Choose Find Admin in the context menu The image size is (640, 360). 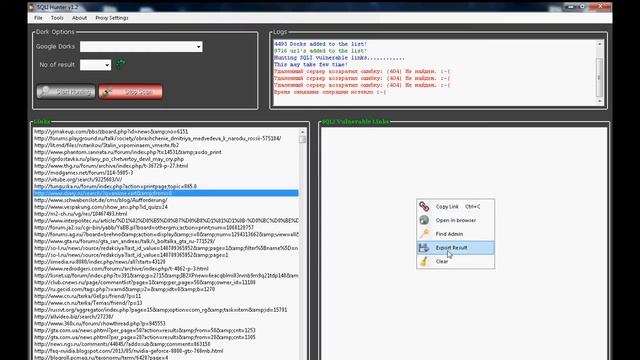(x=456, y=234)
